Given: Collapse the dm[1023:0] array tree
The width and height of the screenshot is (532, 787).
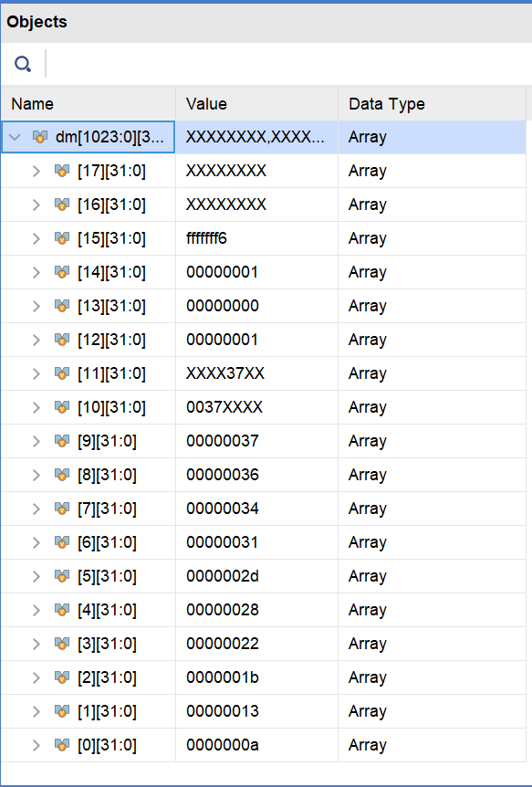Looking at the screenshot, I should click(15, 137).
